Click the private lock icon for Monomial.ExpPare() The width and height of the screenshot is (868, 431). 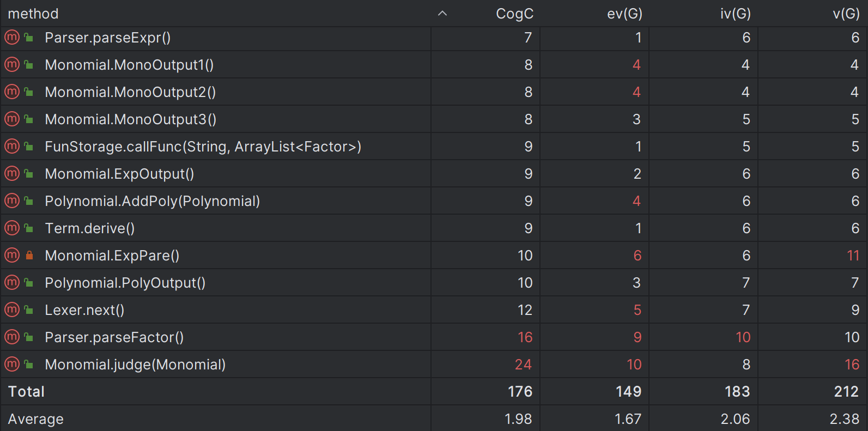[x=29, y=256]
